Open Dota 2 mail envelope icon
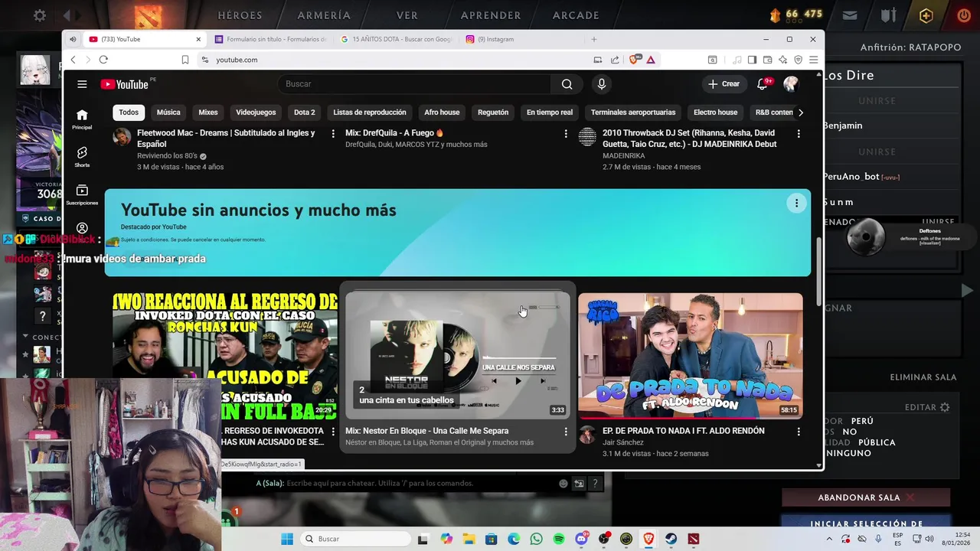 (x=850, y=15)
